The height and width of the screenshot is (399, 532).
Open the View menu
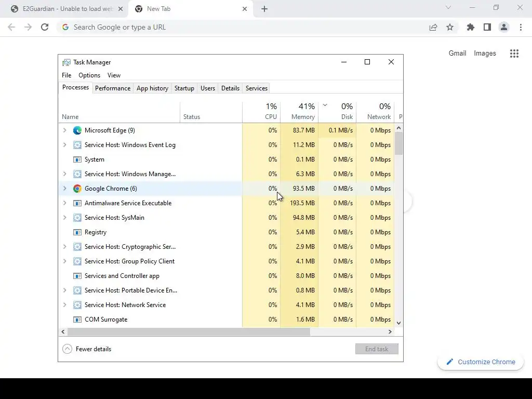click(x=114, y=75)
